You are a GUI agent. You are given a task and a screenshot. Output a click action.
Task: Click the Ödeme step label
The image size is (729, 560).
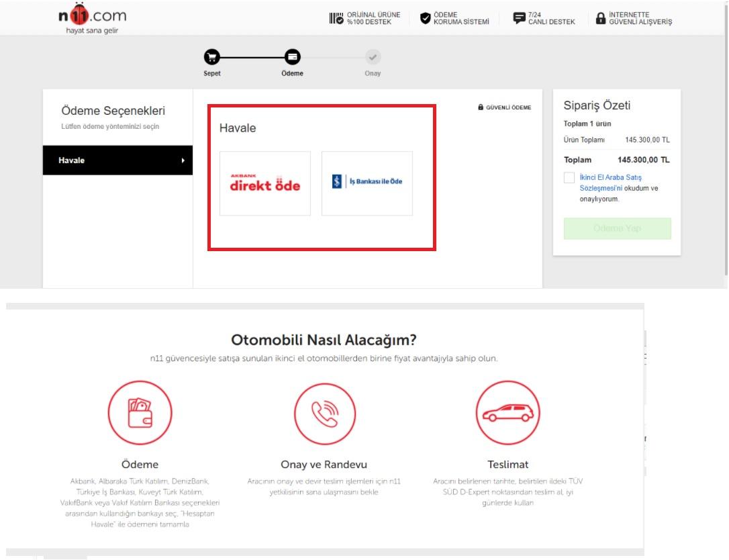(x=293, y=73)
